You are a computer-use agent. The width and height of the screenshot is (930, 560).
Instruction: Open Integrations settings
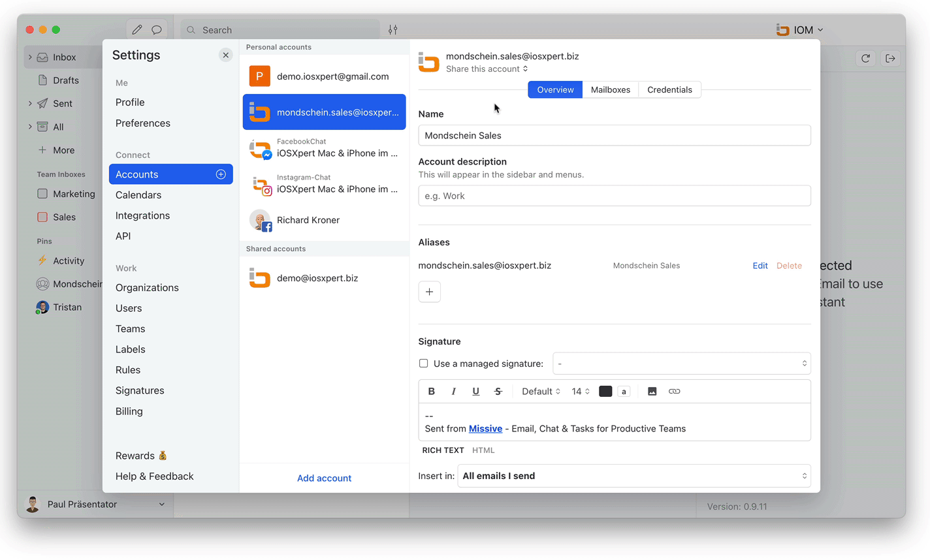coord(142,215)
